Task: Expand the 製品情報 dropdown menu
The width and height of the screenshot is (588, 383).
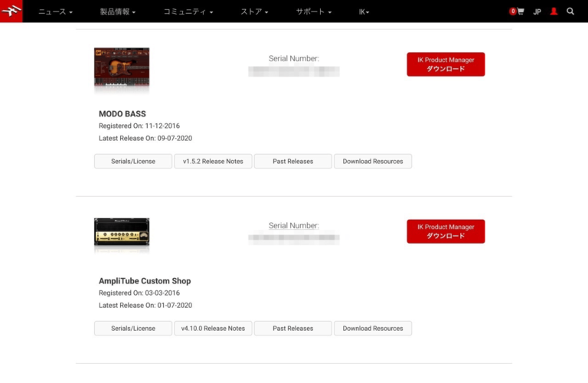Action: pyautogui.click(x=117, y=12)
